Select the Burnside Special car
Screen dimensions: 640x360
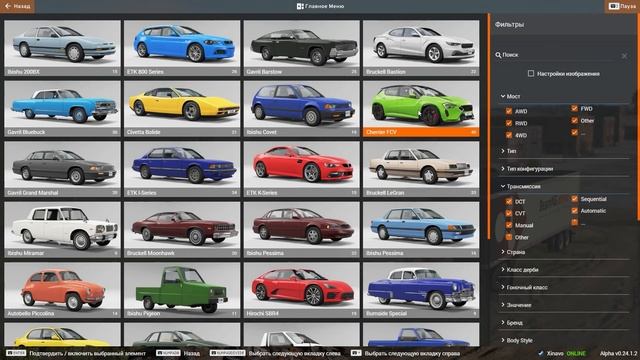421,290
